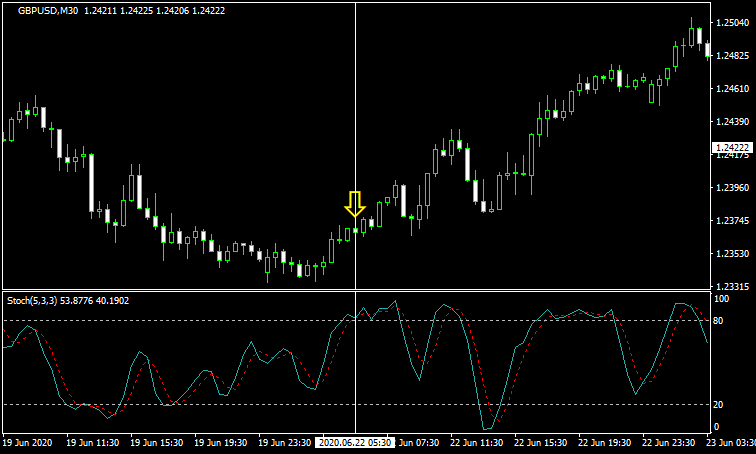The height and width of the screenshot is (454, 756).
Task: Click the highlighted 2020.06.22 05:30 crosshair date
Action: 355,442
